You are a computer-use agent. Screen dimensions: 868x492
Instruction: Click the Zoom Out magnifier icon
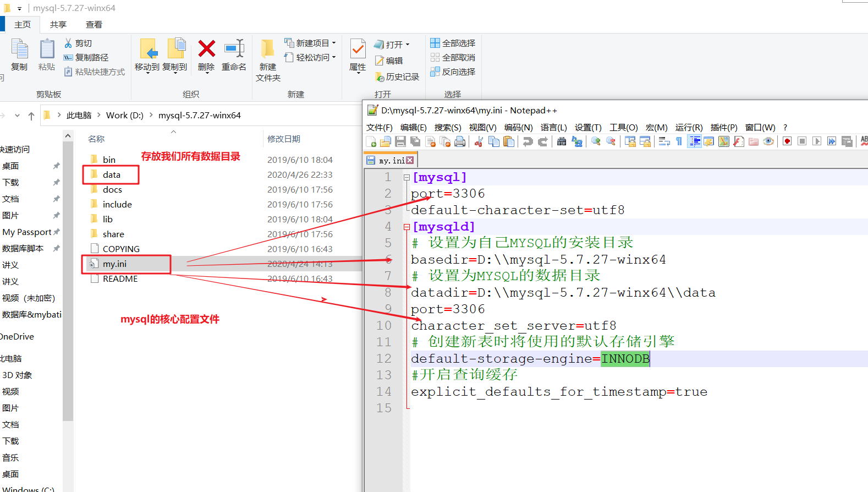611,142
